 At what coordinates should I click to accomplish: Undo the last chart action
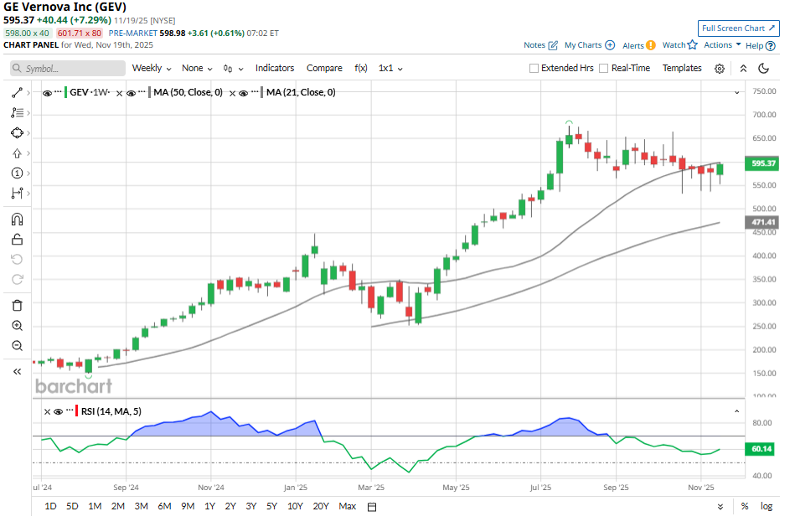pyautogui.click(x=17, y=259)
